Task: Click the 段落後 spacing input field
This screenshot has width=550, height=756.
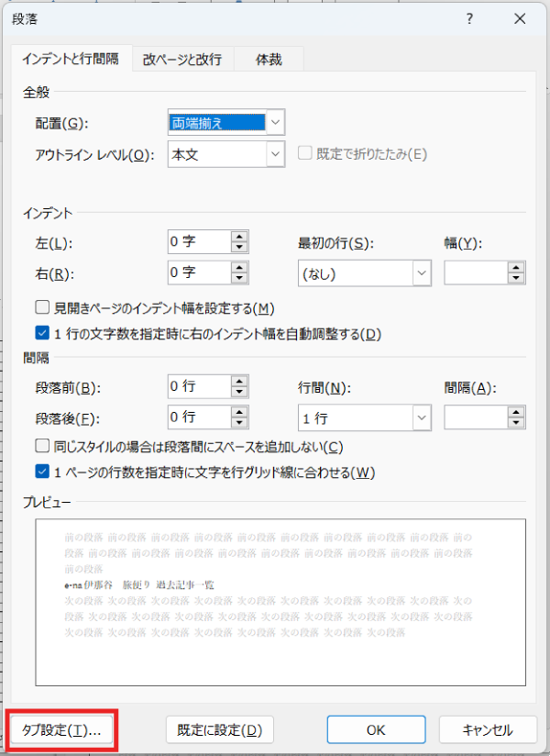Action: point(198,417)
